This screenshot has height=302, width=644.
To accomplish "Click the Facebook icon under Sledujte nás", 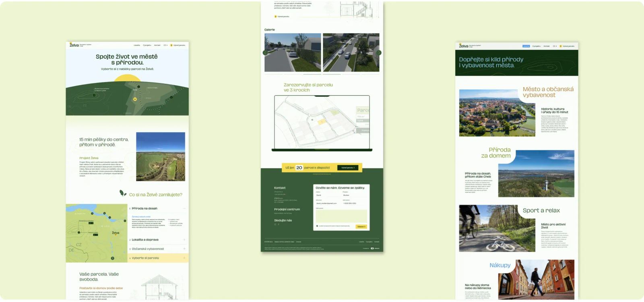I will coord(279,224).
